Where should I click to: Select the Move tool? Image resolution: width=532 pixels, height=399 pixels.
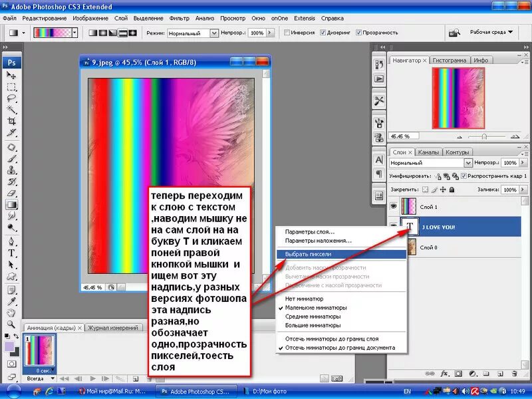[11, 75]
